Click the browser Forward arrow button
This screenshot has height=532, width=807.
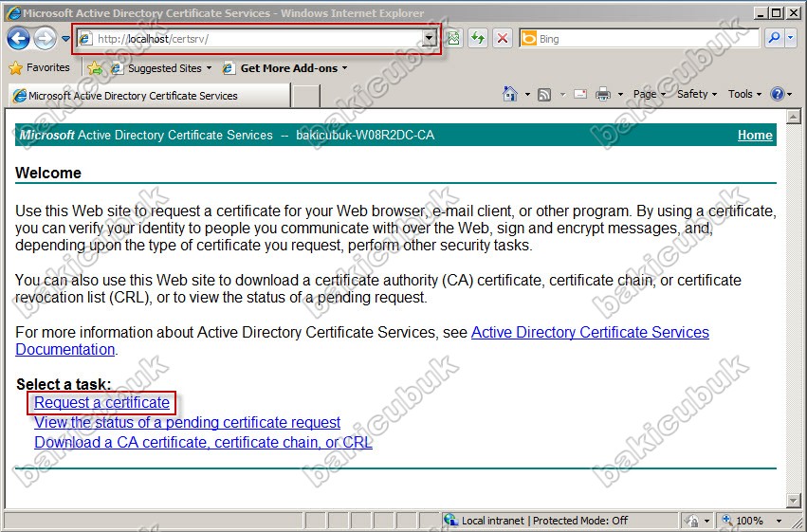(45, 39)
